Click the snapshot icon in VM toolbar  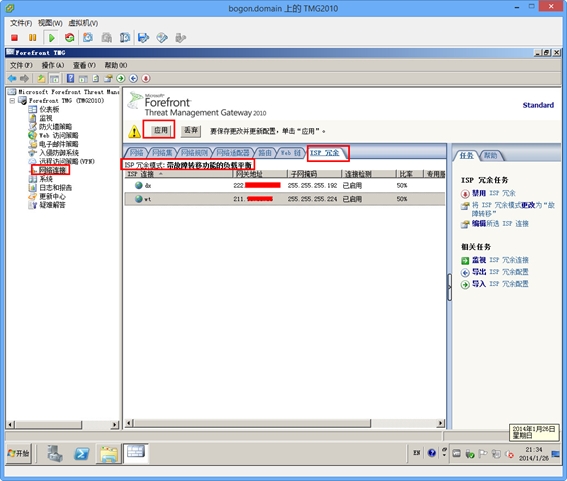88,38
